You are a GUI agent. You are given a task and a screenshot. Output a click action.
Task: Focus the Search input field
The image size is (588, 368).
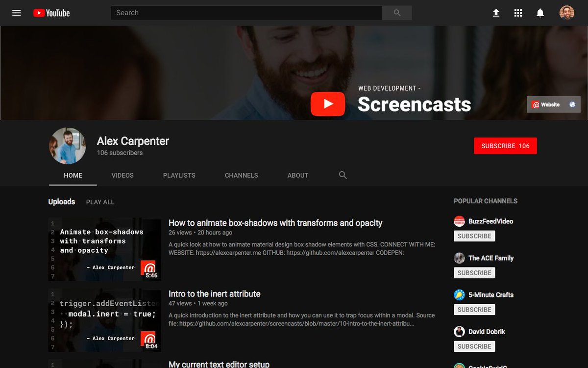point(246,13)
